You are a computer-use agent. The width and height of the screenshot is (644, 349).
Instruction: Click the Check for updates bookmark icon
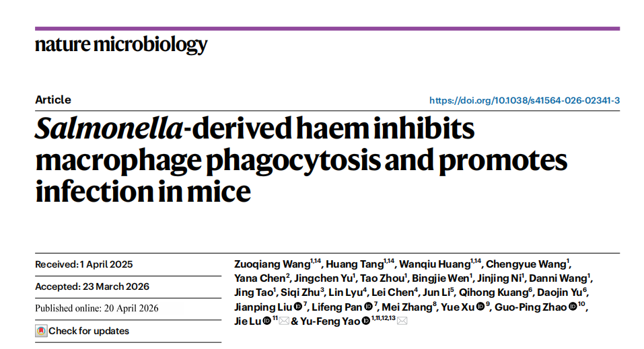click(x=41, y=331)
